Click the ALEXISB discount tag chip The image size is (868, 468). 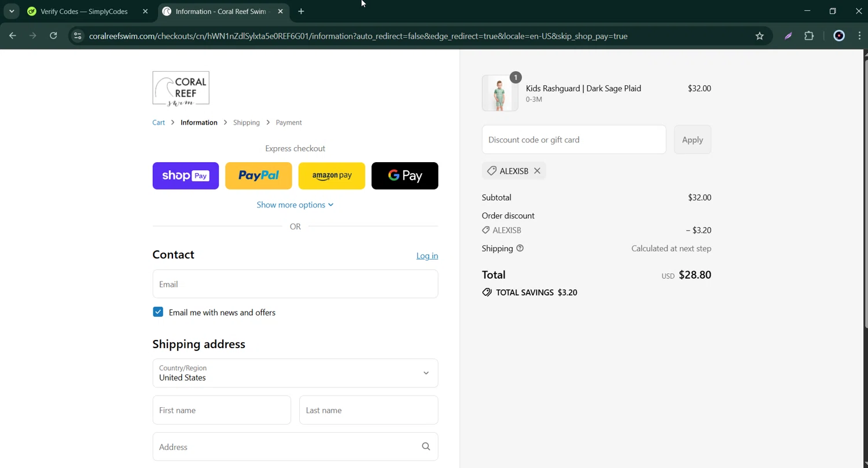(514, 171)
